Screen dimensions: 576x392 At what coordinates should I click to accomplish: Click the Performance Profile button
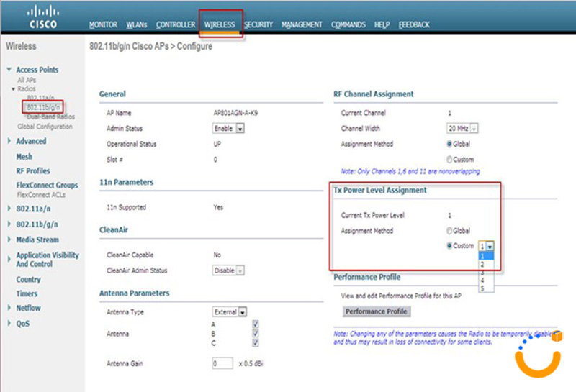377,311
